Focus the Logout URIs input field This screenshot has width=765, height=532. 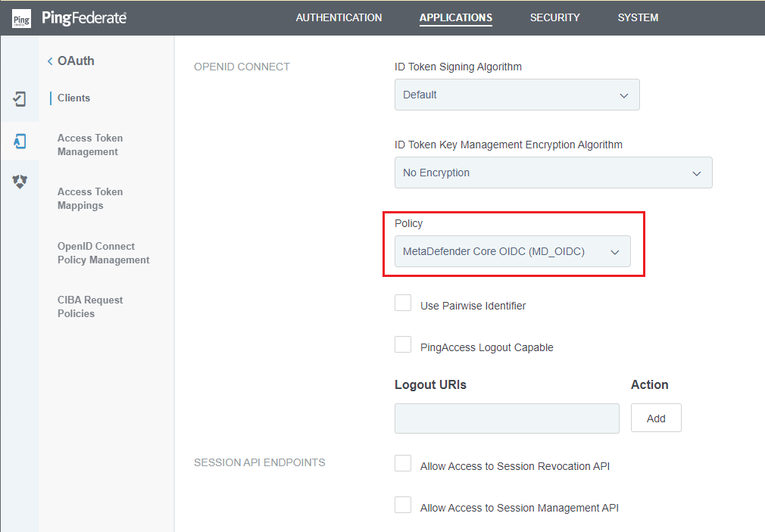[x=507, y=418]
